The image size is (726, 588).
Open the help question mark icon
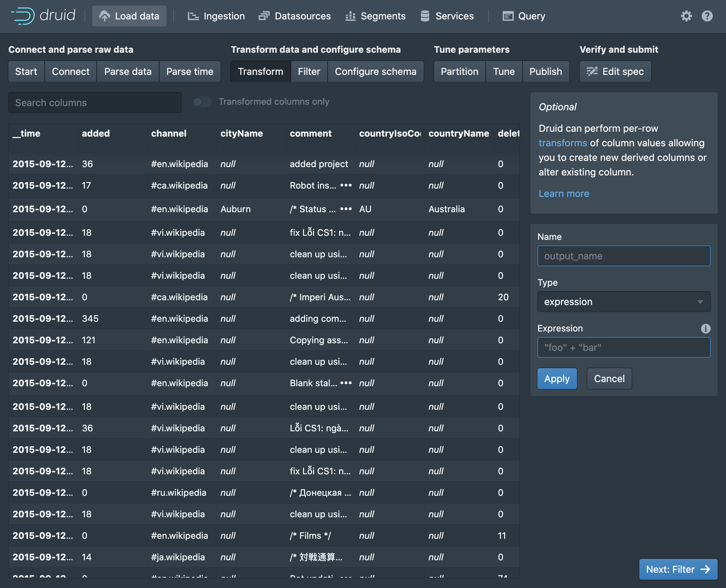(x=707, y=16)
